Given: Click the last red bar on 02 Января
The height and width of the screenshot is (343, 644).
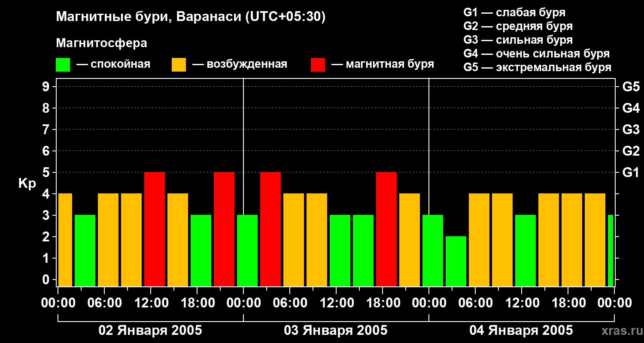Looking at the screenshot, I should [224, 229].
